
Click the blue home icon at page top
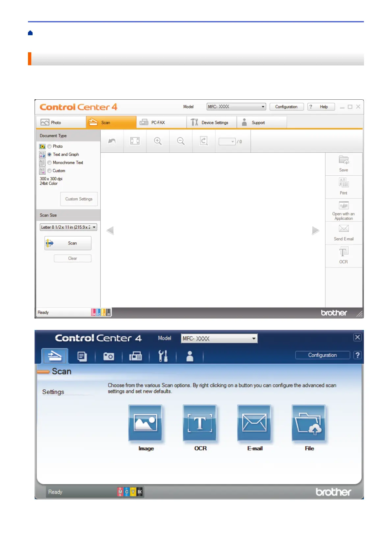click(x=30, y=33)
